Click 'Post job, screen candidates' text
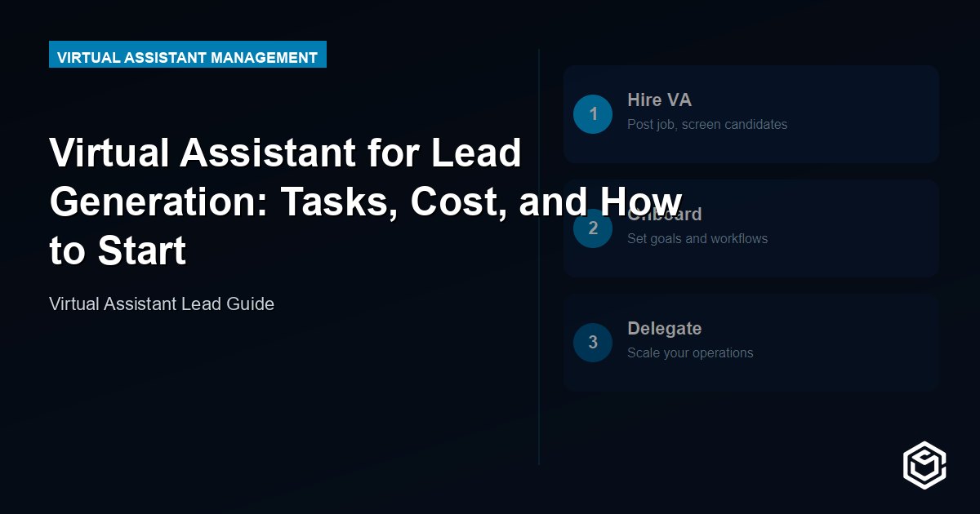Screen dimensions: 980x514 pyautogui.click(x=707, y=125)
